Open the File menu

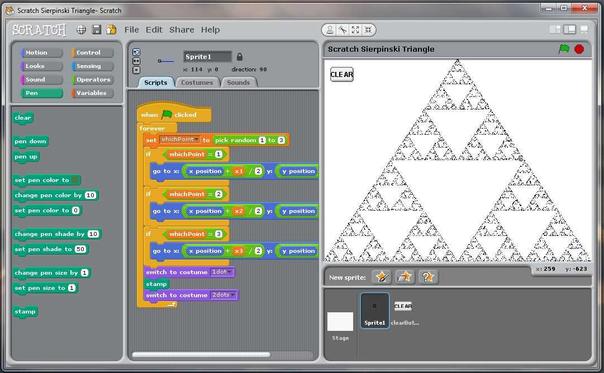[131, 30]
